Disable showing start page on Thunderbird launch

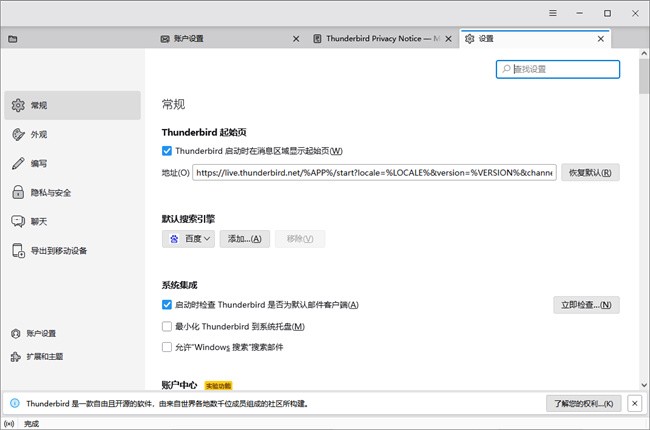[x=167, y=151]
